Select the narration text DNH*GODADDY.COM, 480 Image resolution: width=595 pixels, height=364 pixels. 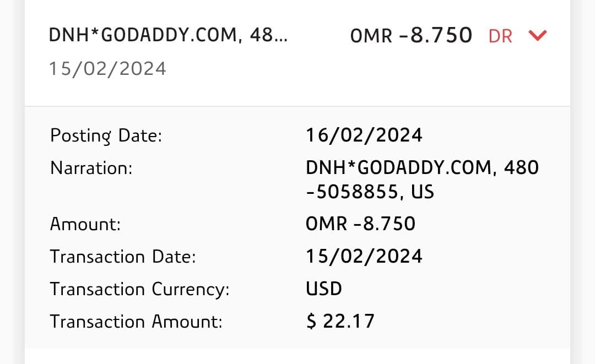[422, 167]
